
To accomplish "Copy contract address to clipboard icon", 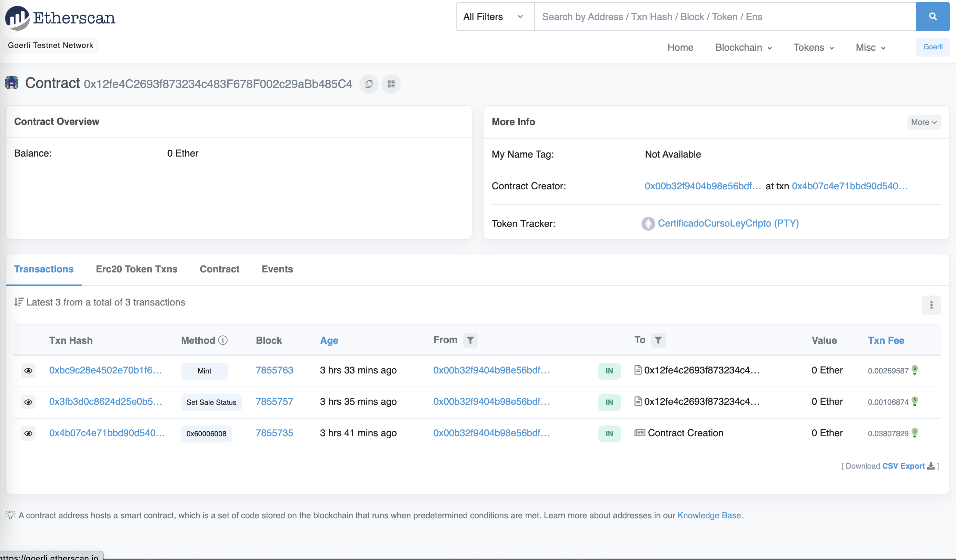I will coord(369,84).
